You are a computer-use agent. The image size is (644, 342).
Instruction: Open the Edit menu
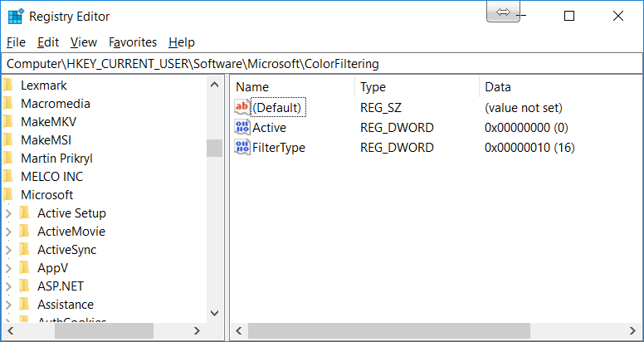click(x=48, y=42)
